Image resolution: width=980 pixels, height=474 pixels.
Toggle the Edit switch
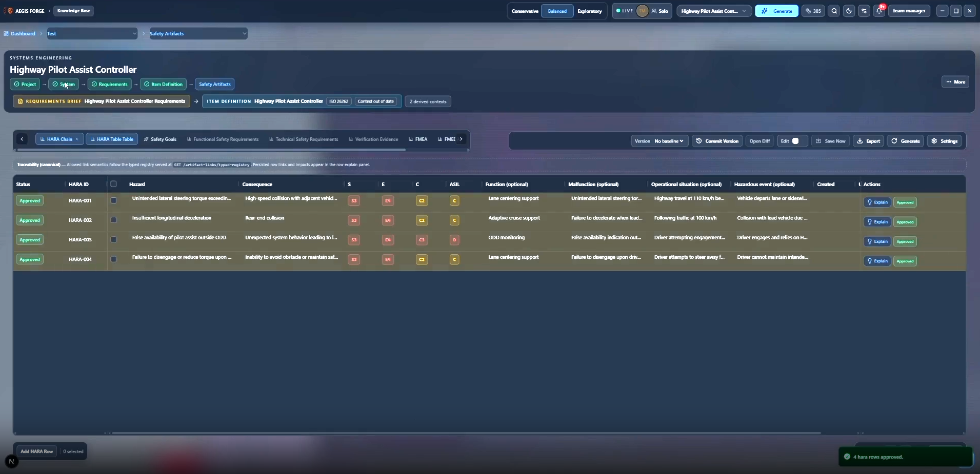point(795,141)
